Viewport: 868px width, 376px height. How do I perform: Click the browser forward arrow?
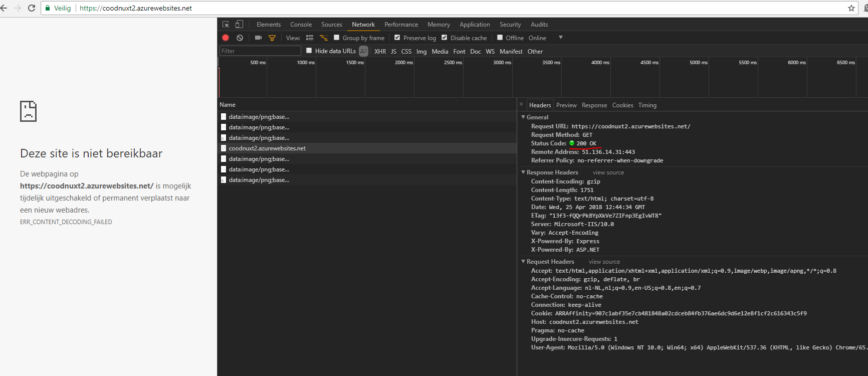tap(18, 8)
